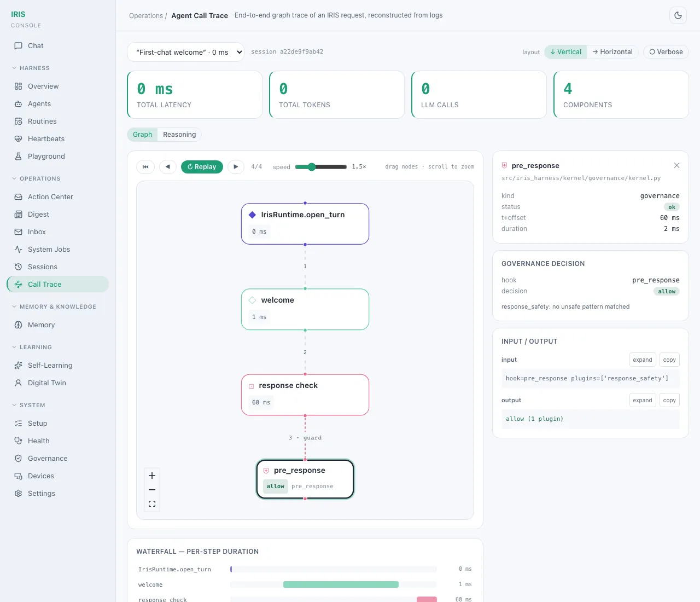Open the Overview page
The image size is (700, 602).
(x=58, y=86)
